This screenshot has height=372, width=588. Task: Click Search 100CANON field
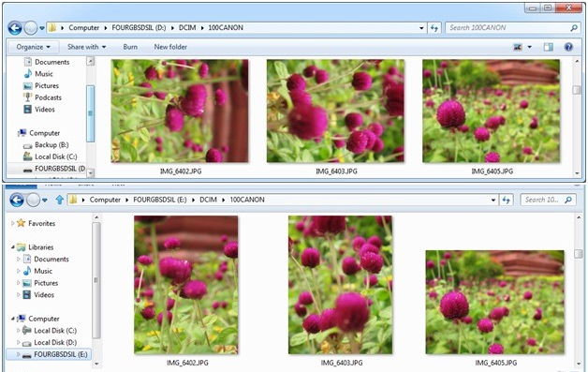(512, 28)
